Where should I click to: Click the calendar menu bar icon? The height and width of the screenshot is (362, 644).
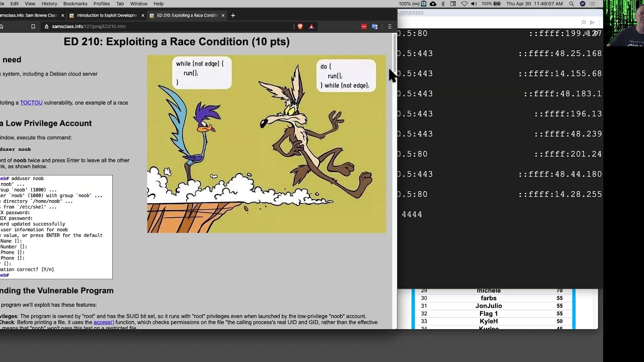[453, 4]
